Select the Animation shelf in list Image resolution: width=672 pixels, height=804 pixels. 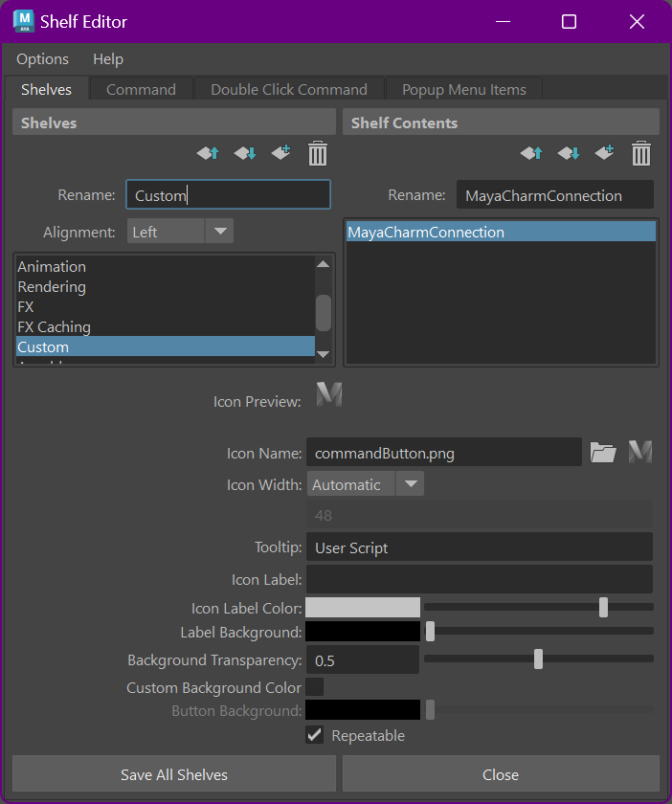166,267
